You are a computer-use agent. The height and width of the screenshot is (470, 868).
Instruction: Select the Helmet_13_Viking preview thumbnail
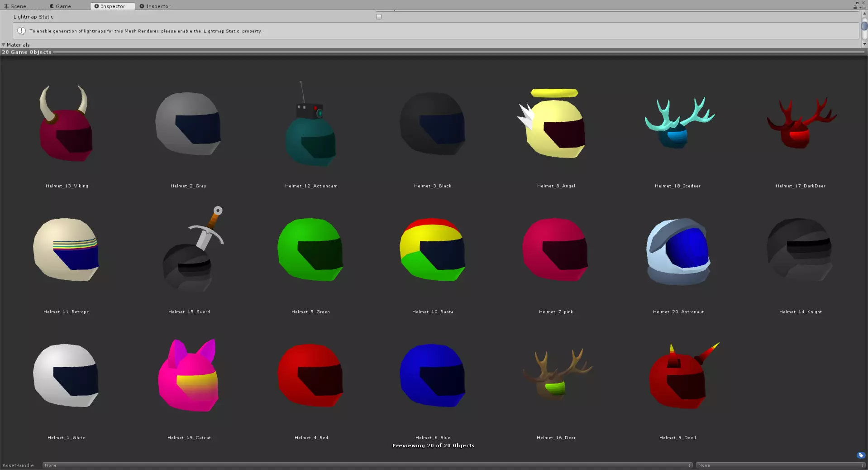click(x=67, y=123)
